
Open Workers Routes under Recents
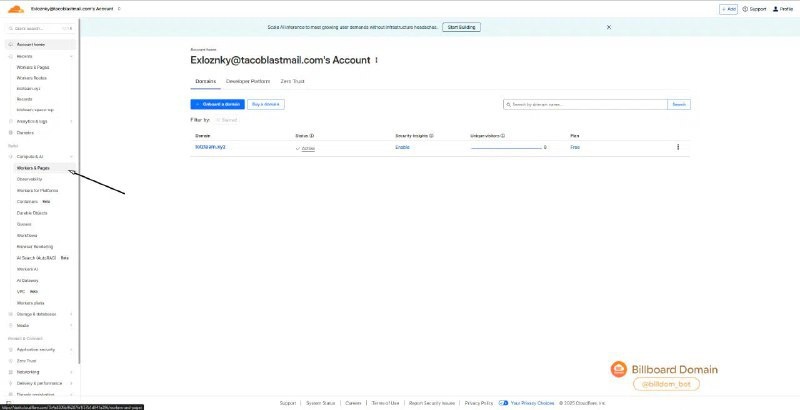[31, 78]
